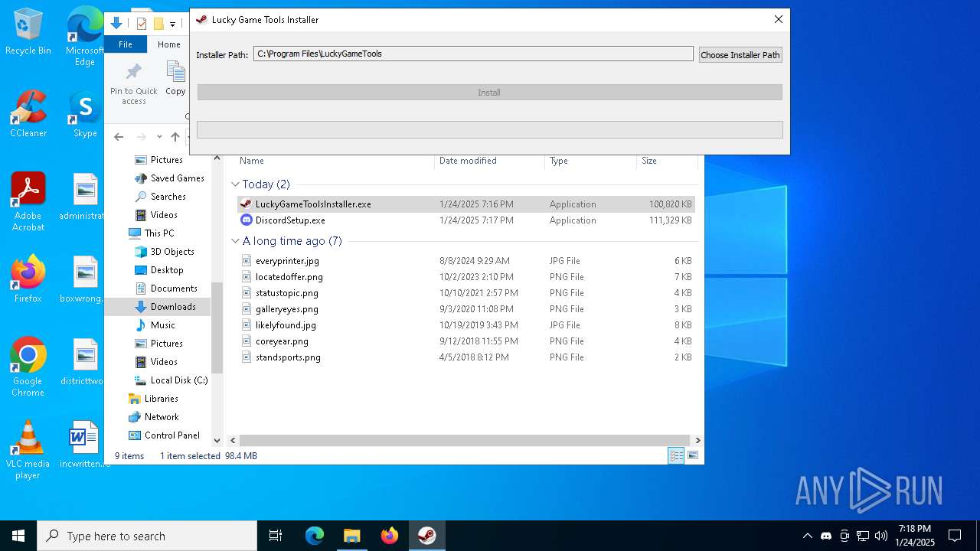Click the Installer Path text field
Screen dimensions: 980x551
(x=473, y=54)
